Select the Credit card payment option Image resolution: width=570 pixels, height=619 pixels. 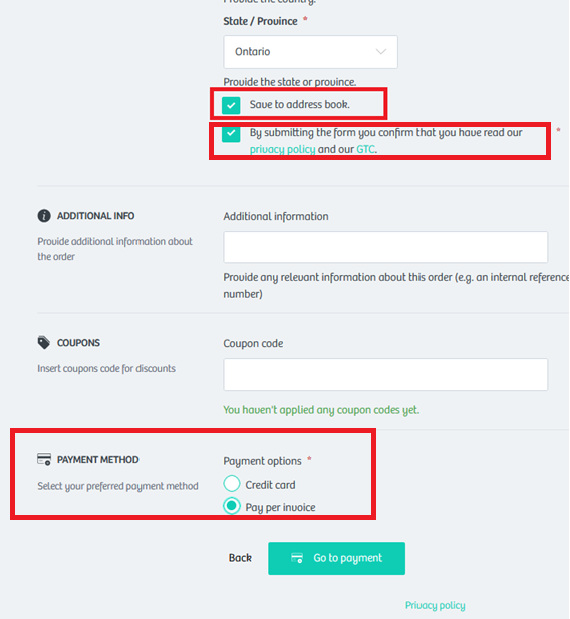232,484
